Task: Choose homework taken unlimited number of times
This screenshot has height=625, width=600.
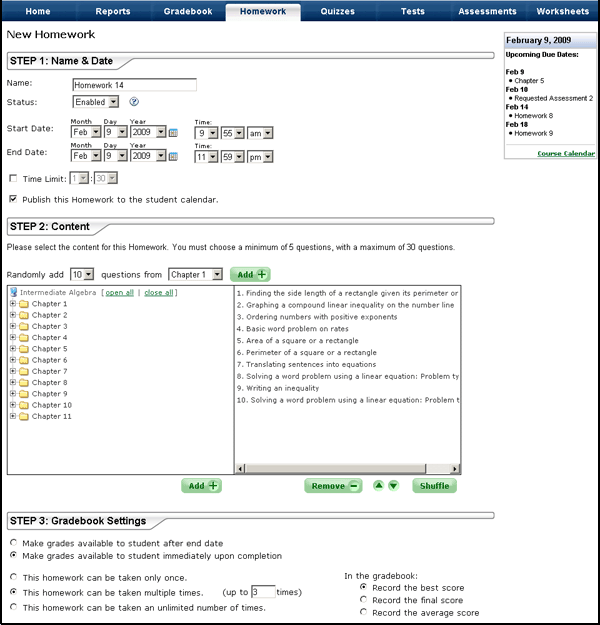Action: pyautogui.click(x=14, y=607)
